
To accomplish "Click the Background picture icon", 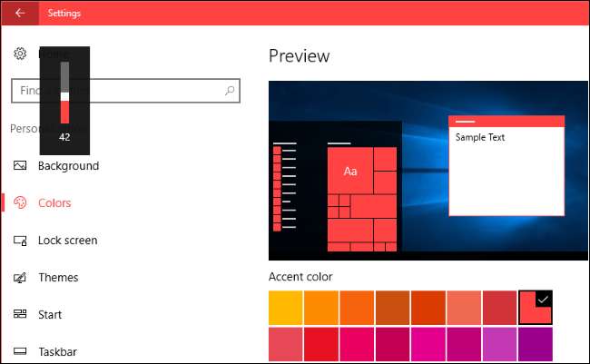I will (20, 165).
